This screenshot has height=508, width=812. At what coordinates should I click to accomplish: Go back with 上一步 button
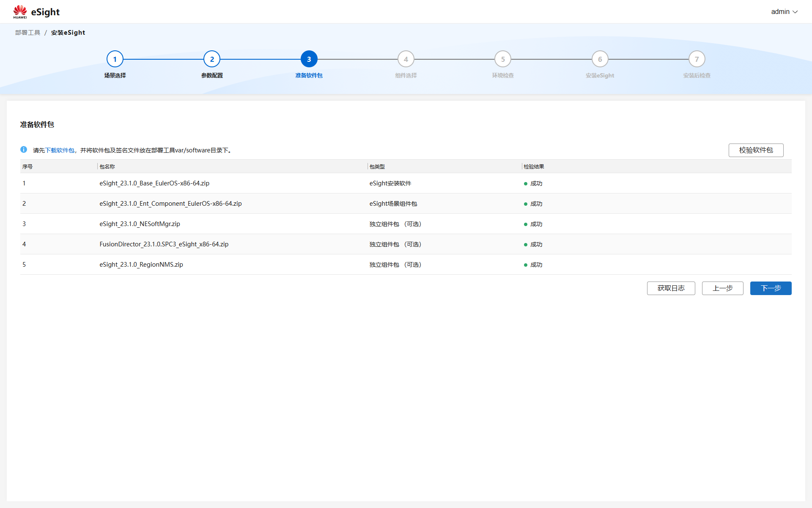point(722,288)
